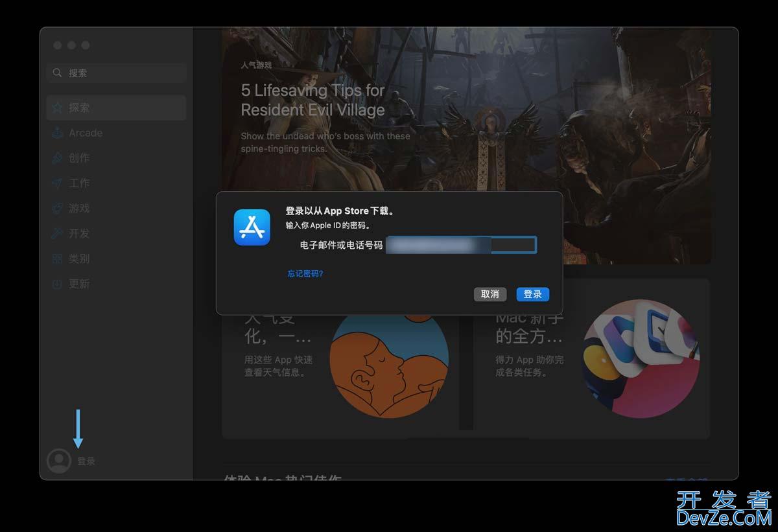Click the account avatar icon
The image size is (778, 532).
pyautogui.click(x=59, y=461)
